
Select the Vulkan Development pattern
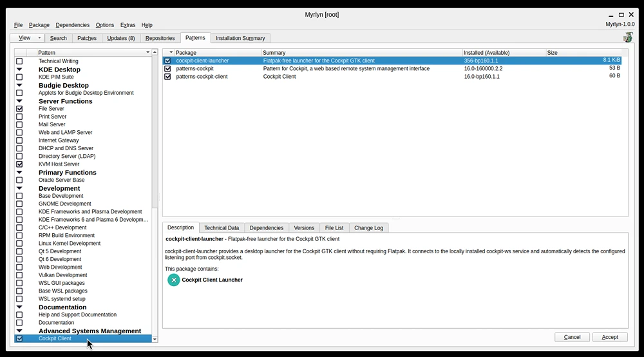pos(63,275)
